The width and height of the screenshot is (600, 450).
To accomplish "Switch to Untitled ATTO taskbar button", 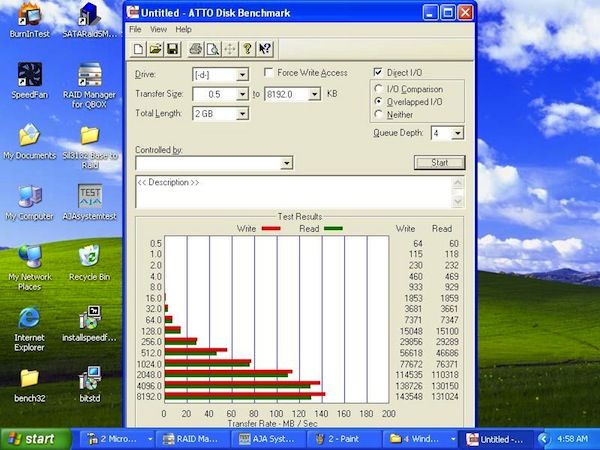I will [496, 439].
